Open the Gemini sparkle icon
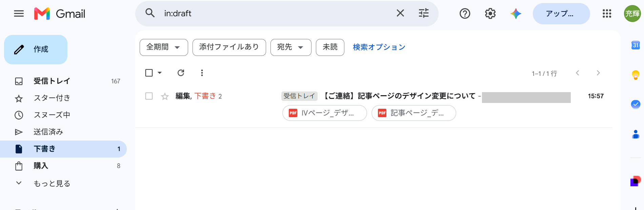The image size is (644, 210). (516, 14)
